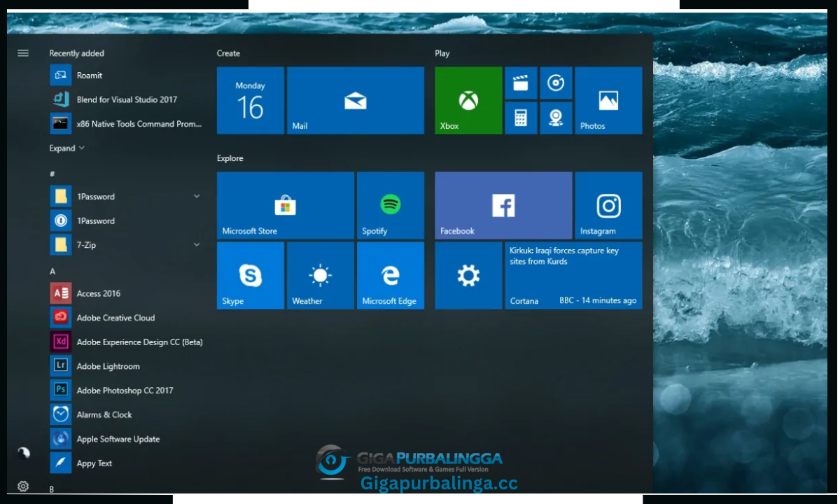This screenshot has width=840, height=504.
Task: Open Blend for Visual Studio 2017
Action: pos(126,99)
